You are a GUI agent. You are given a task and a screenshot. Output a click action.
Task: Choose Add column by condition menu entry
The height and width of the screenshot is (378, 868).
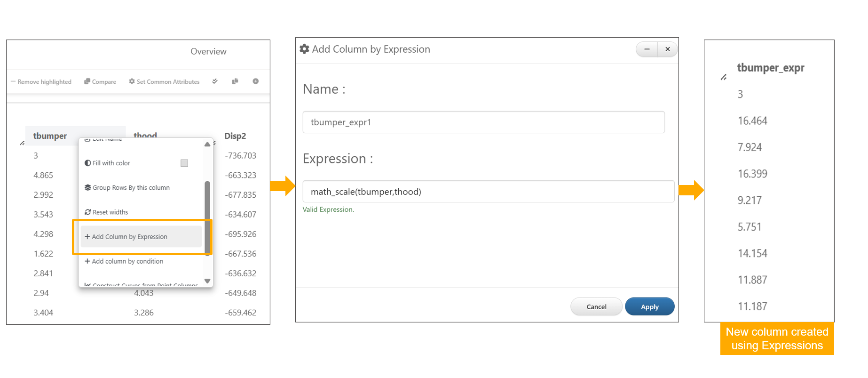tap(127, 261)
